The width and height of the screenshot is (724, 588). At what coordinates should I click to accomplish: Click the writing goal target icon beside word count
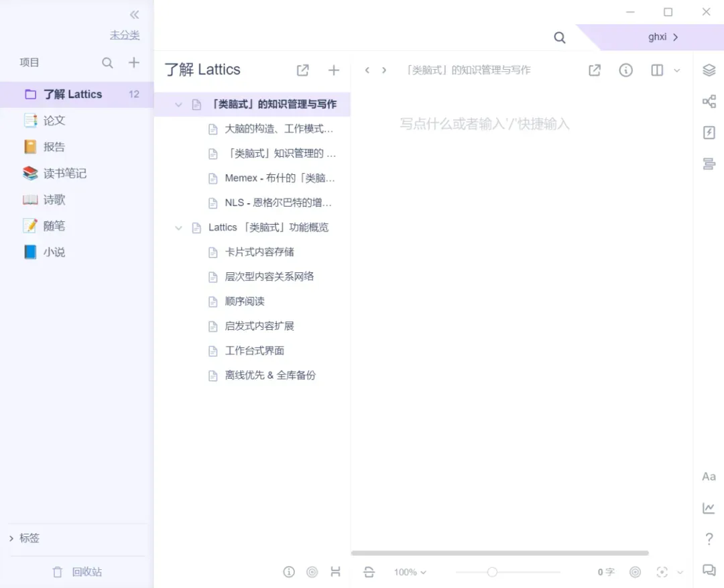[636, 573]
